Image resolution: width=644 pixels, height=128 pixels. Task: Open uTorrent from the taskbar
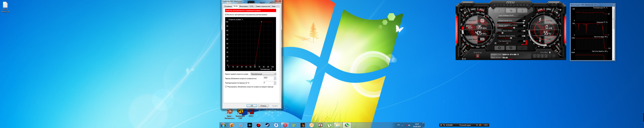coord(329,125)
